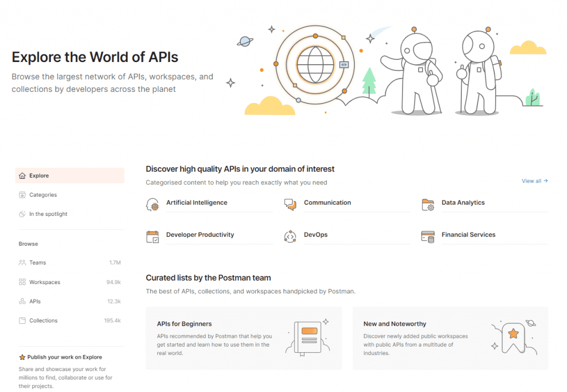Open the New and Noteworthy card
This screenshot has height=392, width=567.
point(450,338)
